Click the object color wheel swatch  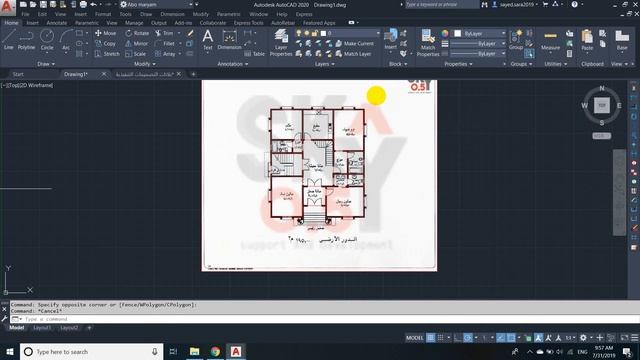pyautogui.click(x=445, y=33)
